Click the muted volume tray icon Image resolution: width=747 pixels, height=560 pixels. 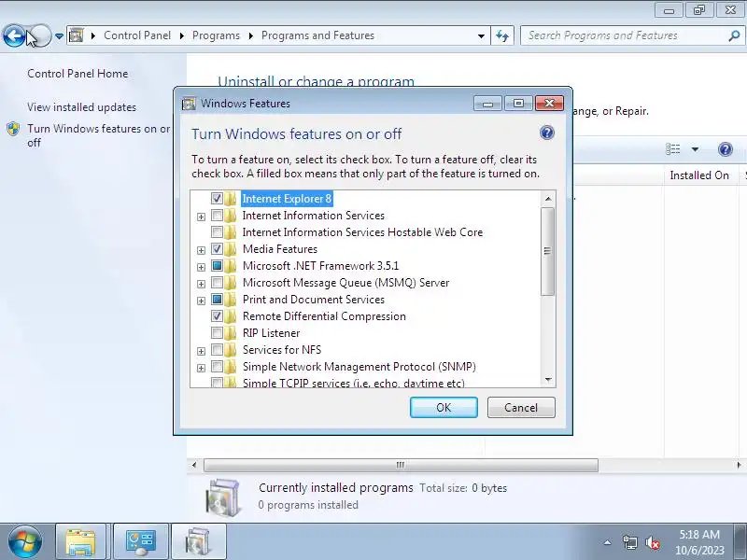652,542
